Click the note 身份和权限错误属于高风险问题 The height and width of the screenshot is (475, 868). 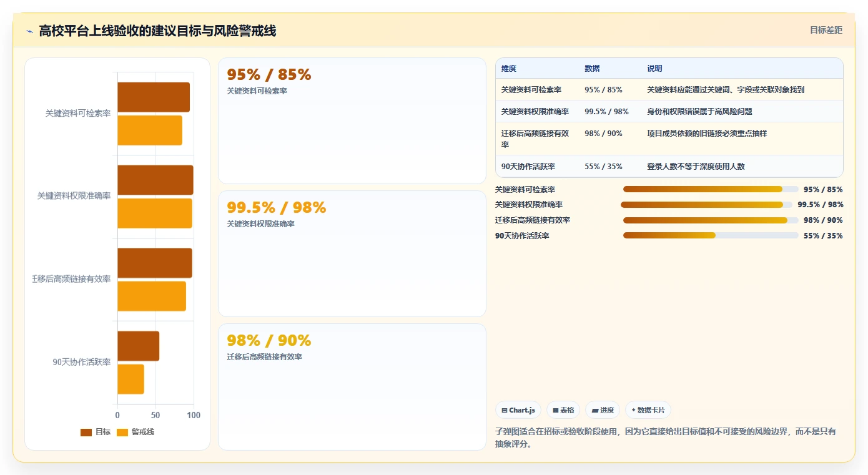[x=699, y=112]
